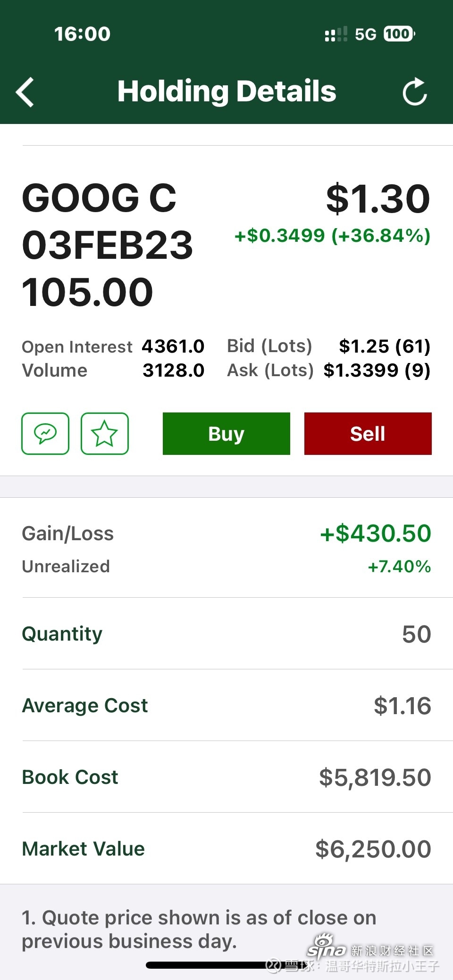Add GOOG option to watchlist star

pos(104,434)
